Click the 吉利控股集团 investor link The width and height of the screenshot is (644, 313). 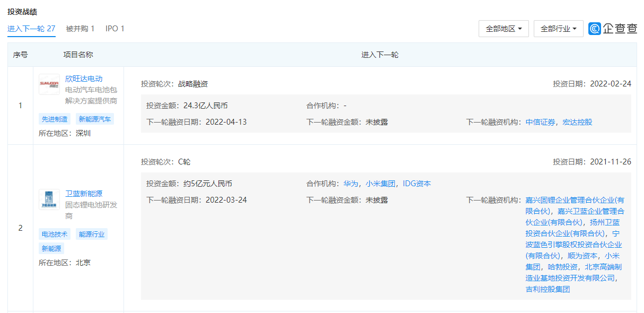tap(548, 289)
